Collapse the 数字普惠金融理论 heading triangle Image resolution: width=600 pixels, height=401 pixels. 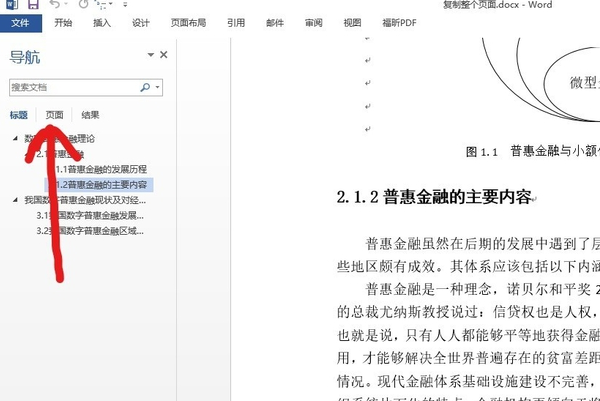tap(15, 138)
